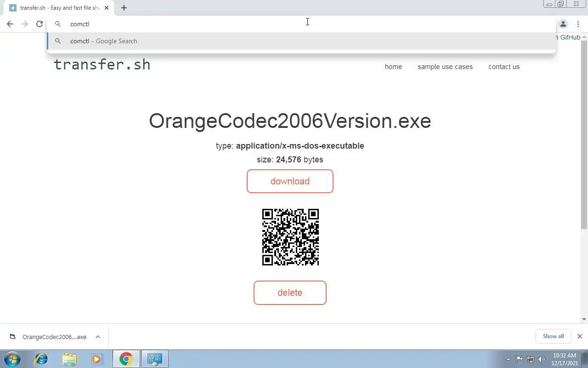Click the page's vertical scrollbar thumb
Image resolution: width=588 pixels, height=368 pixels.
pyautogui.click(x=584, y=136)
